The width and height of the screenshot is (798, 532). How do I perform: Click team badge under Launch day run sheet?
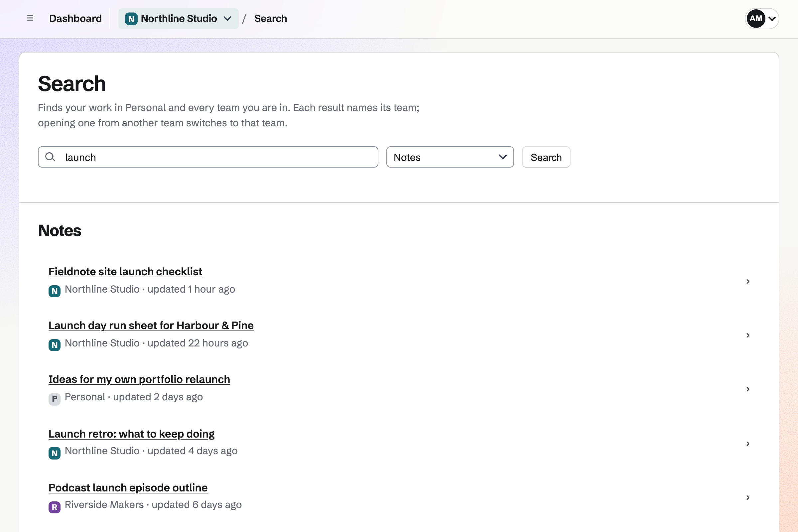coord(54,345)
